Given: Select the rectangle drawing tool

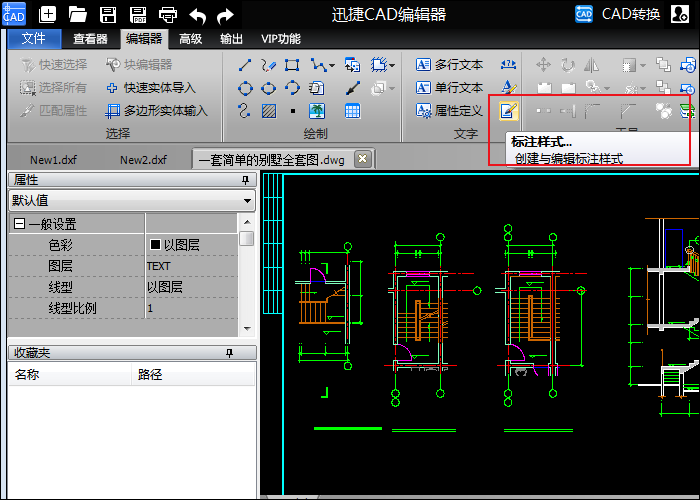Looking at the screenshot, I should tap(292, 65).
